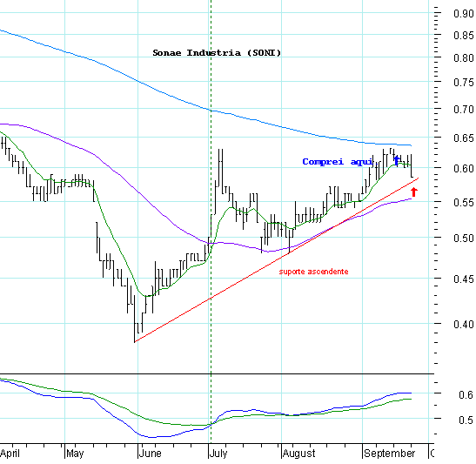476x464 pixels.
Task: Click the July month label
Action: (x=218, y=454)
